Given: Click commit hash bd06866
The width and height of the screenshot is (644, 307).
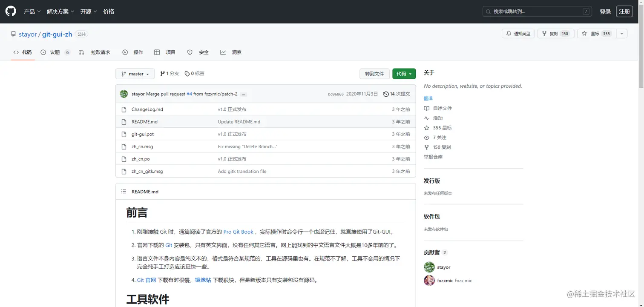Looking at the screenshot, I should (x=336, y=94).
